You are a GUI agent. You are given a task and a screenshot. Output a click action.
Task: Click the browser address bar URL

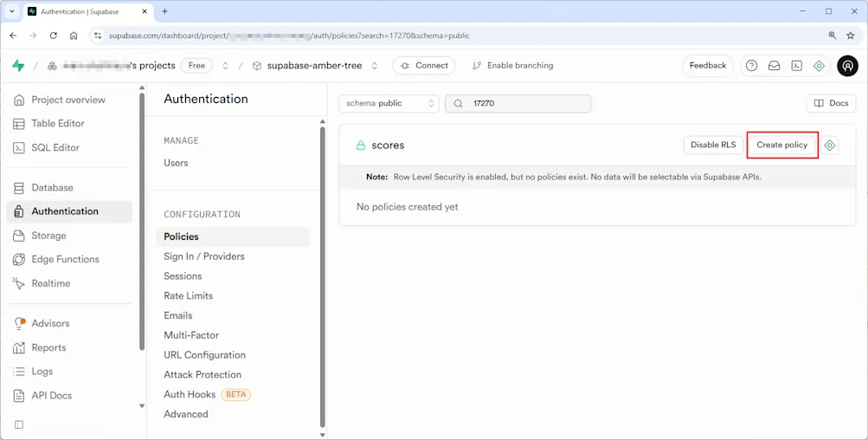289,36
